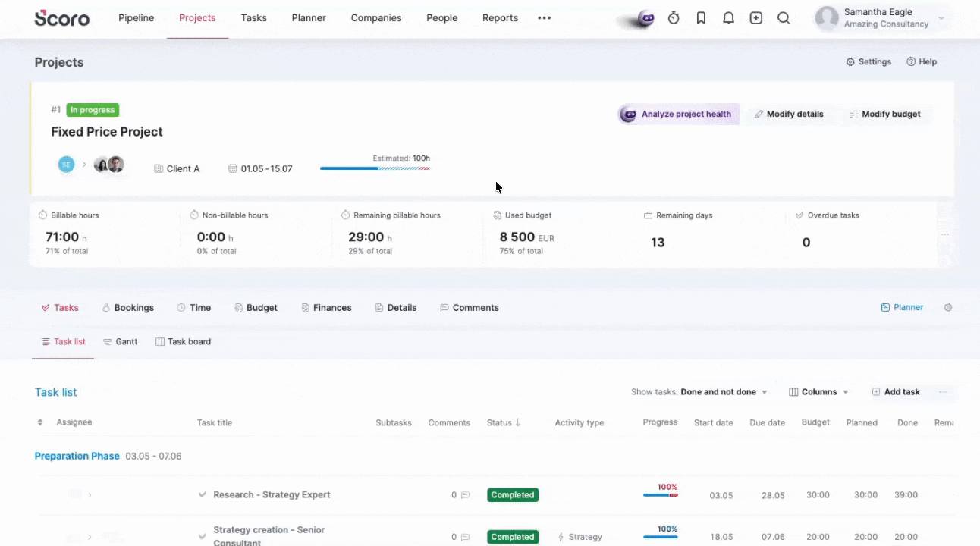Screen dimensions: 980x546
Task: Click Modify budget button
Action: coord(884,115)
